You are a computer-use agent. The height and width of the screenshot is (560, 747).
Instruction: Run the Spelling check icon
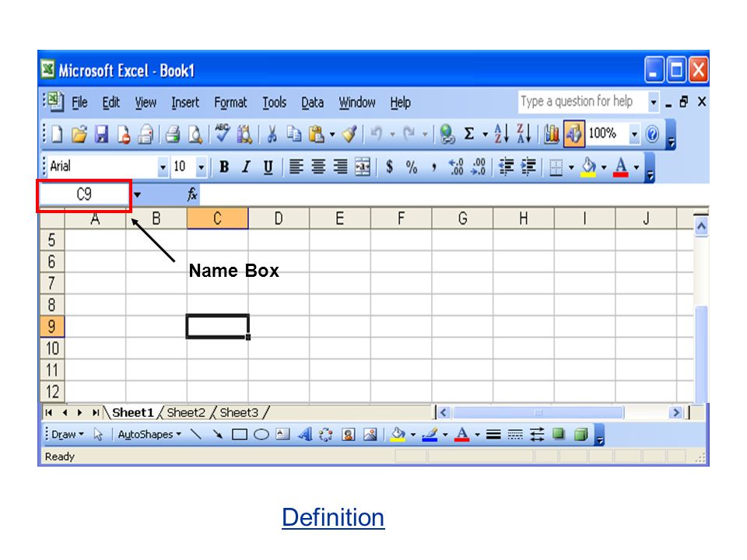click(x=222, y=133)
